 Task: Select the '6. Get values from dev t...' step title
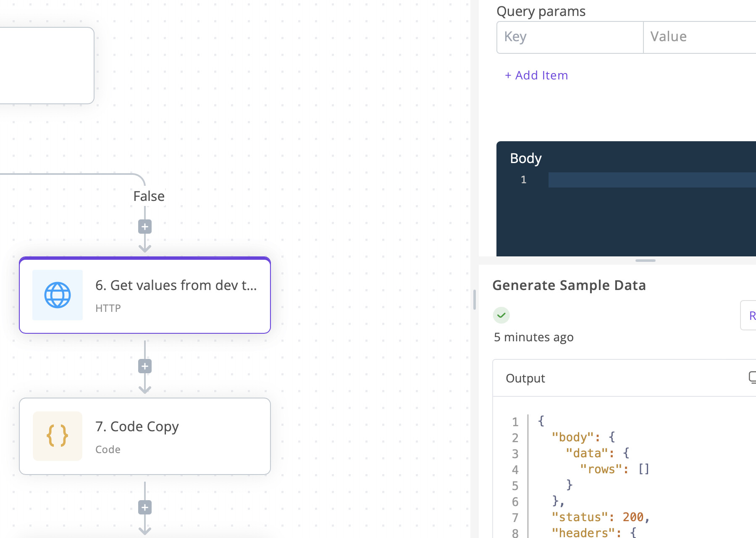176,285
